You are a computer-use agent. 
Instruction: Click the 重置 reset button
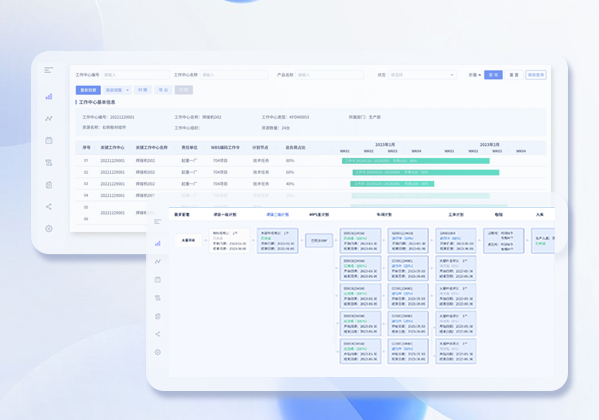pos(514,75)
